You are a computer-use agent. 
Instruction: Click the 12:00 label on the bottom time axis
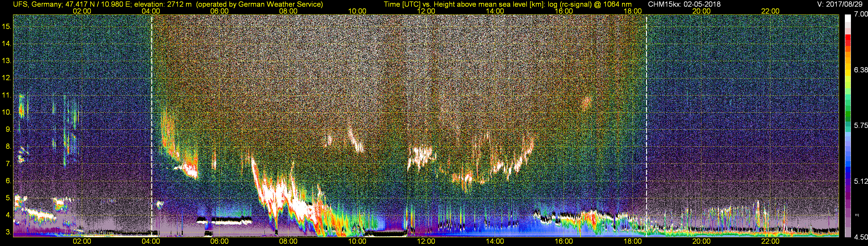pos(426,241)
